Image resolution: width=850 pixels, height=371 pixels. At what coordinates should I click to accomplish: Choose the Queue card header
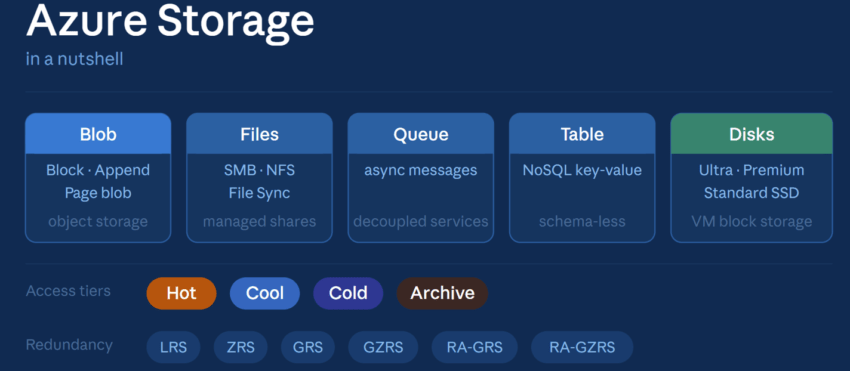point(421,134)
